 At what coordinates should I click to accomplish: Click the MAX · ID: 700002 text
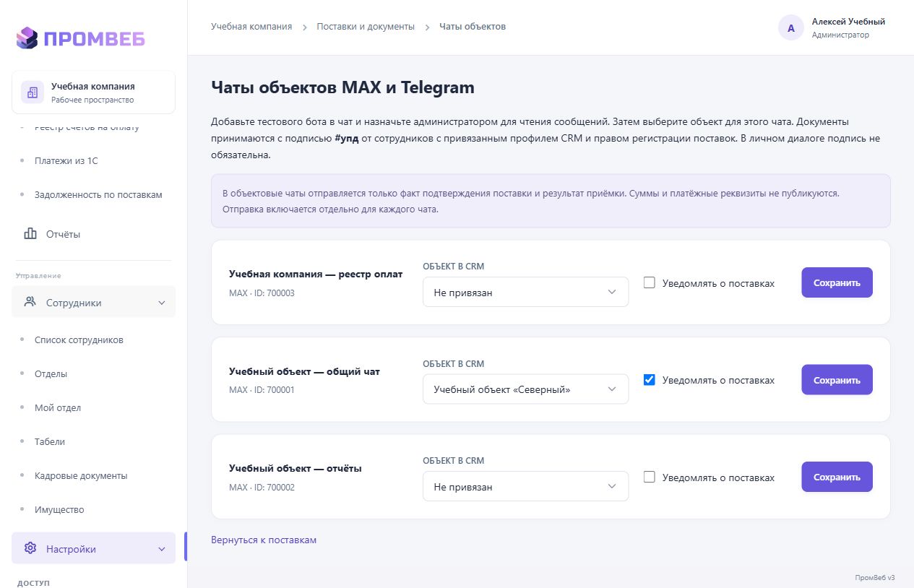[262, 488]
